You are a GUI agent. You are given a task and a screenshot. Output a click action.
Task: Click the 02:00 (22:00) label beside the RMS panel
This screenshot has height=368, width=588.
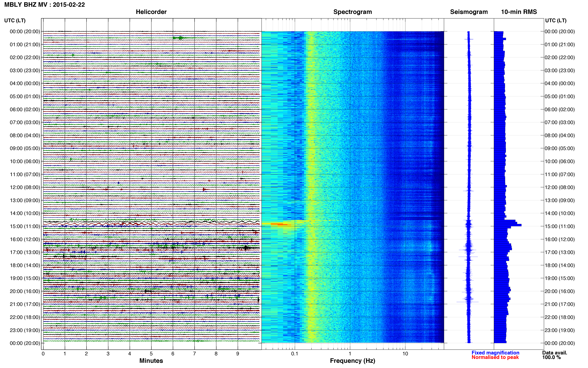click(560, 57)
